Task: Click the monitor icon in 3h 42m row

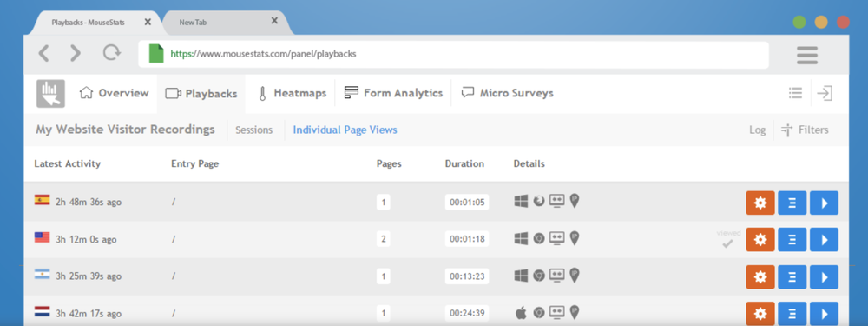Action: point(557,312)
